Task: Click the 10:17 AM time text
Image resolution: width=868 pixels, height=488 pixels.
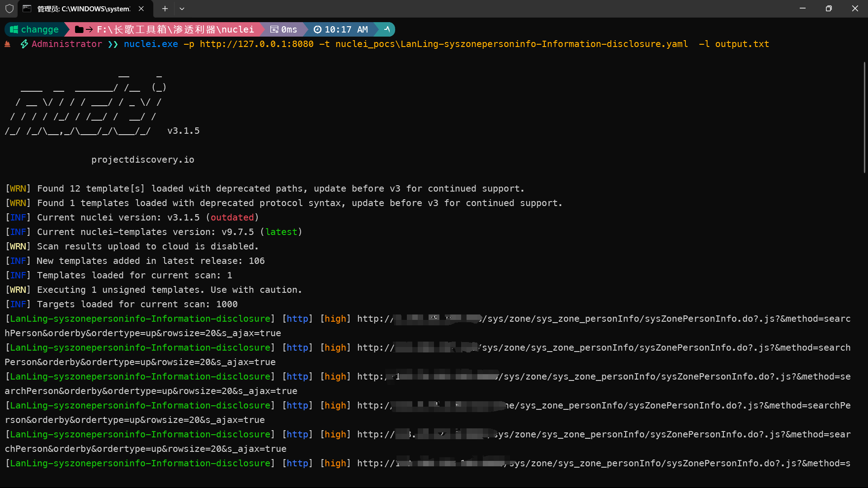Action: (x=346, y=29)
